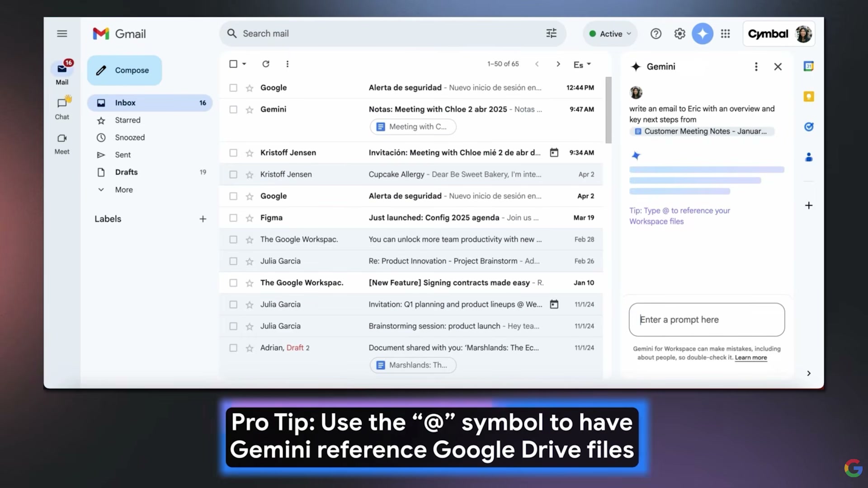Click the Gmail logo
This screenshot has height=488, width=868.
coord(119,34)
